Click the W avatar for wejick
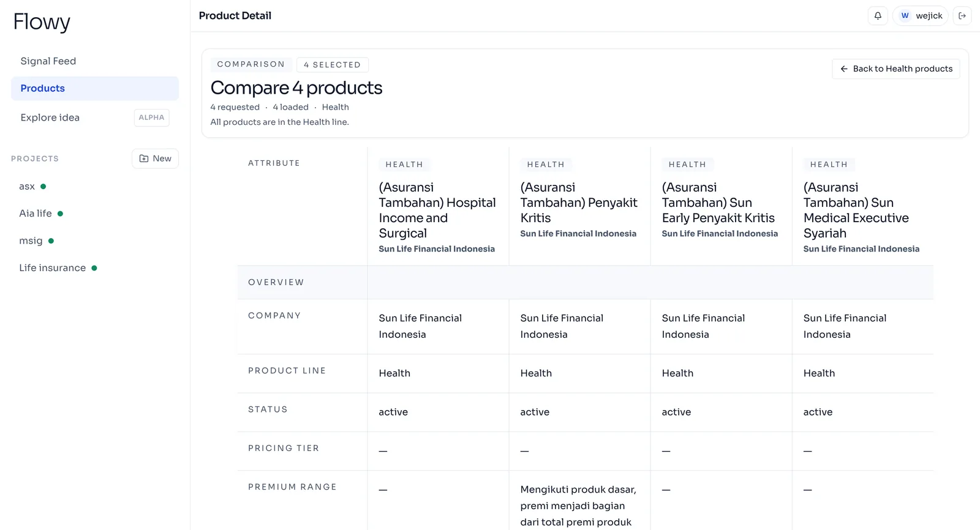This screenshot has height=530, width=980. [905, 16]
